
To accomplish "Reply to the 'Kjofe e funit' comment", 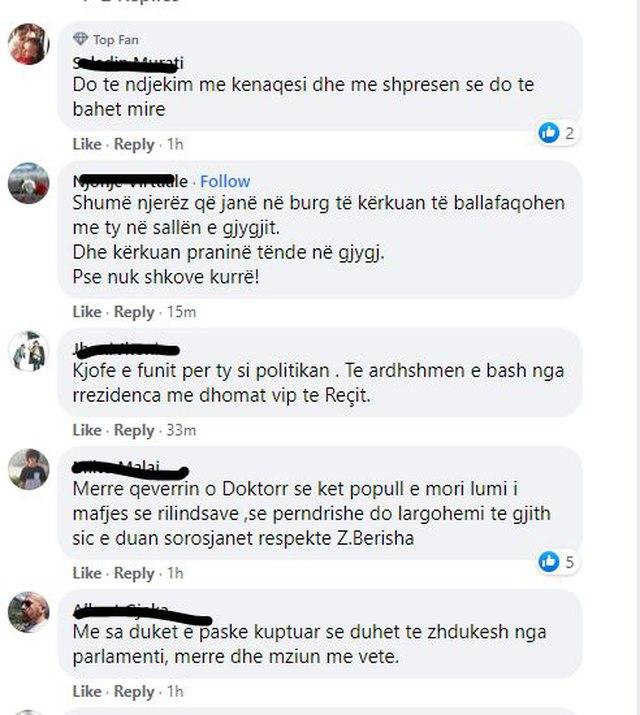I will (134, 430).
